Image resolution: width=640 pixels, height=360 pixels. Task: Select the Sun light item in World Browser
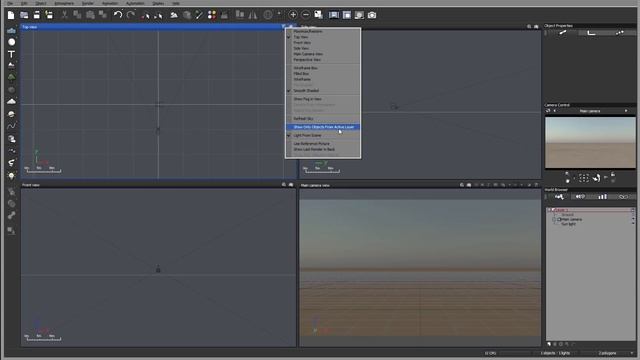click(568, 224)
